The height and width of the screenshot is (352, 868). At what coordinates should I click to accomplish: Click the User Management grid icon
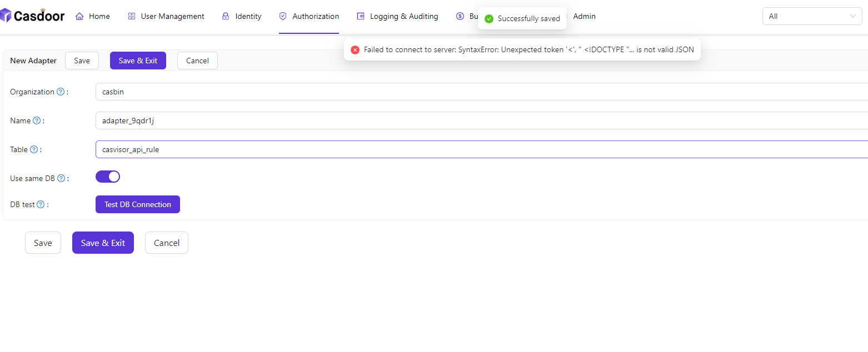pos(132,16)
